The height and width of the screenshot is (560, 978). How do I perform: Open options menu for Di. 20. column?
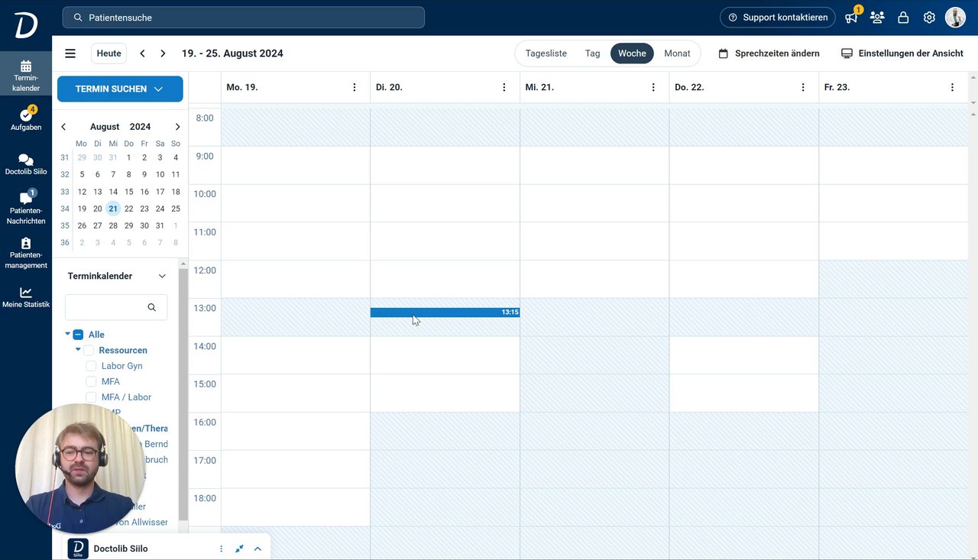point(504,87)
